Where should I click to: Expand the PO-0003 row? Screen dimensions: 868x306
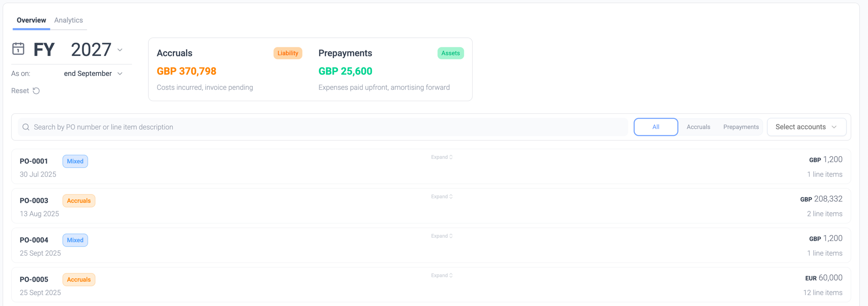pyautogui.click(x=442, y=197)
